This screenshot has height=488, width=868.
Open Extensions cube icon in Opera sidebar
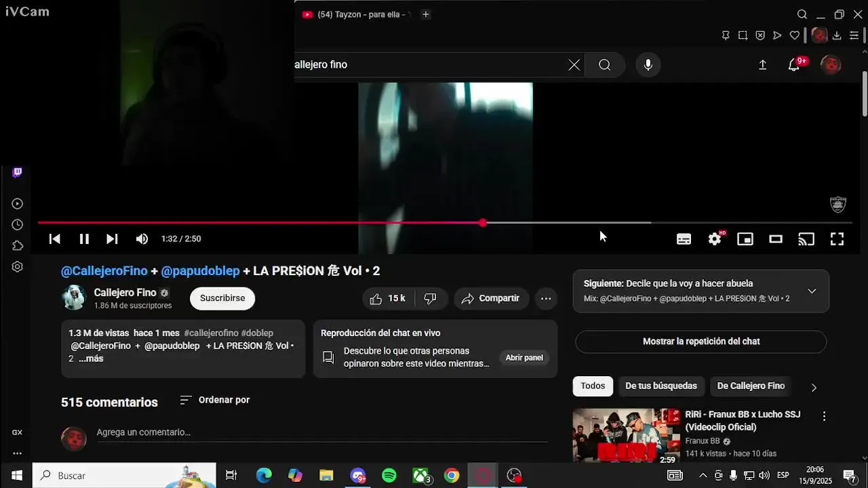pyautogui.click(x=18, y=246)
